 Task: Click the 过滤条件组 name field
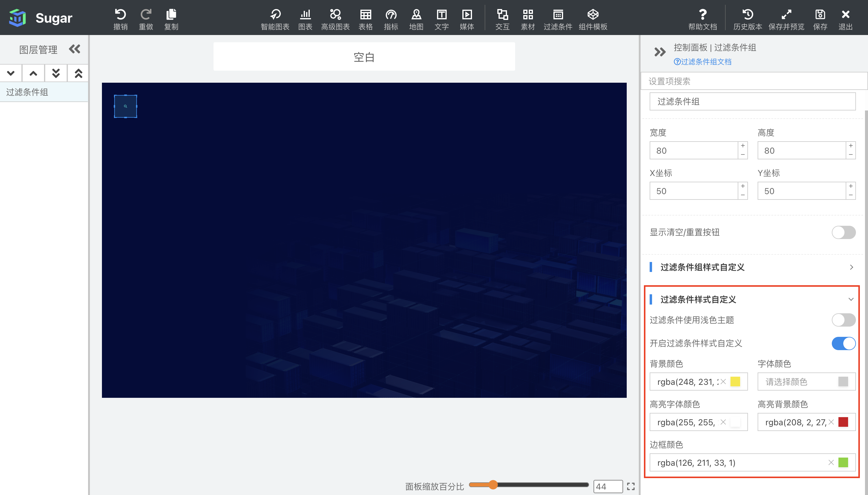[x=752, y=102]
